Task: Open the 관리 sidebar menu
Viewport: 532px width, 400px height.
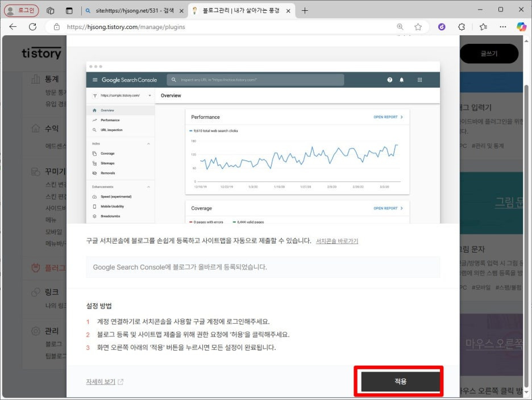Action: pyautogui.click(x=52, y=331)
